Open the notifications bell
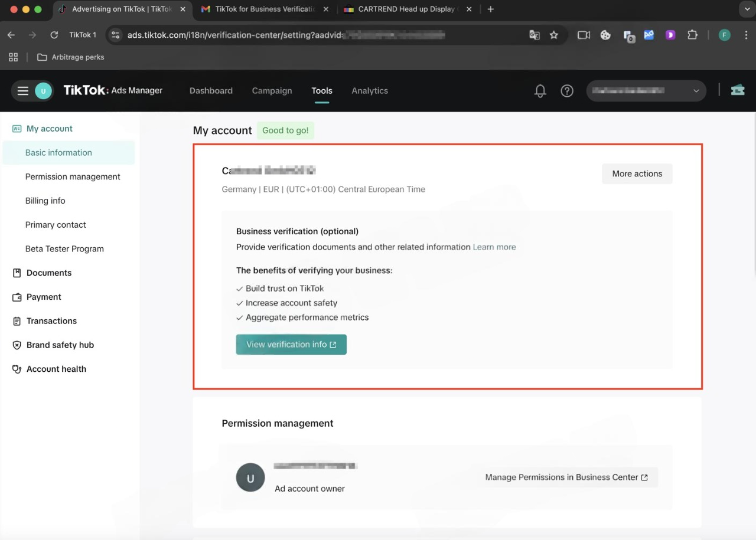Viewport: 756px width, 540px height. tap(540, 91)
